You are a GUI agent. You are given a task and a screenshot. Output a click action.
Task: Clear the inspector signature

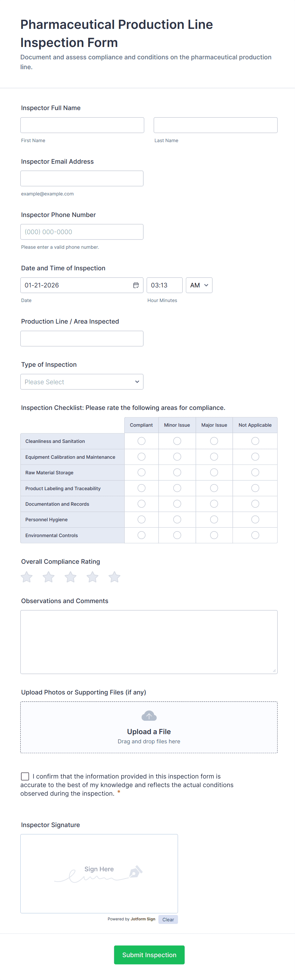tap(168, 919)
